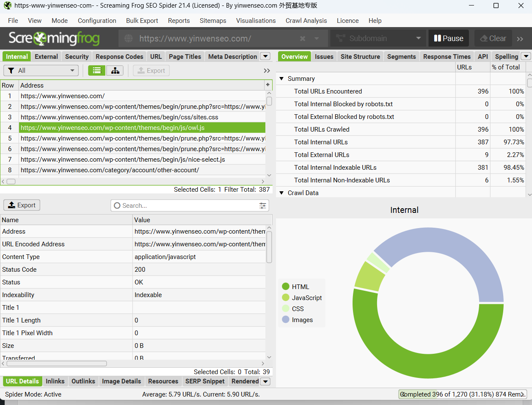Image resolution: width=532 pixels, height=405 pixels.
Task: Click the Images legend swatch
Action: click(x=286, y=320)
